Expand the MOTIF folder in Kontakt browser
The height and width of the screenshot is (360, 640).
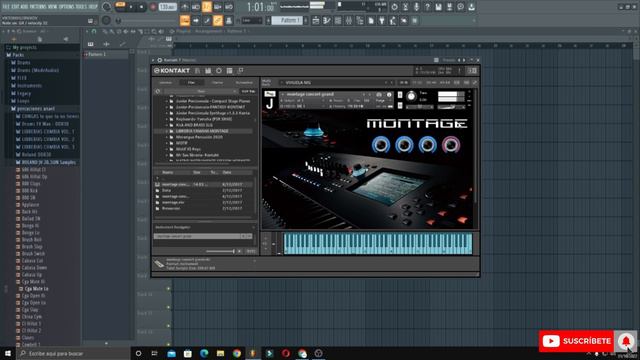pyautogui.click(x=167, y=143)
